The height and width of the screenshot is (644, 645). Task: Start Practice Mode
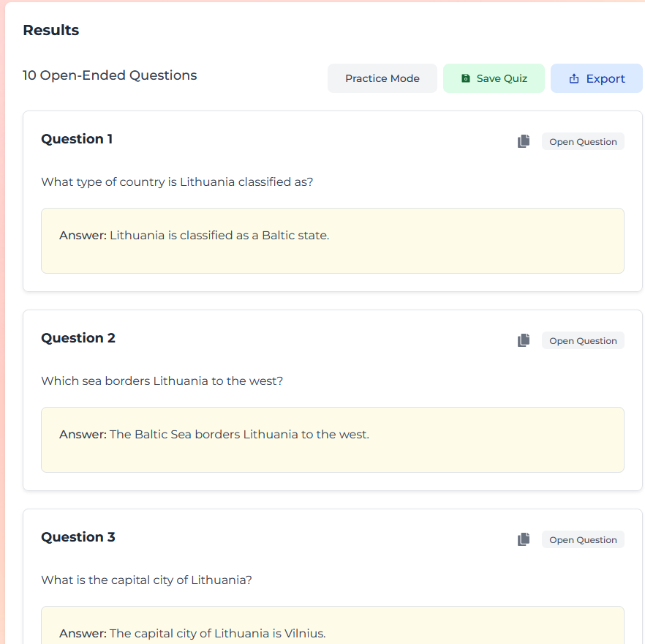point(382,78)
